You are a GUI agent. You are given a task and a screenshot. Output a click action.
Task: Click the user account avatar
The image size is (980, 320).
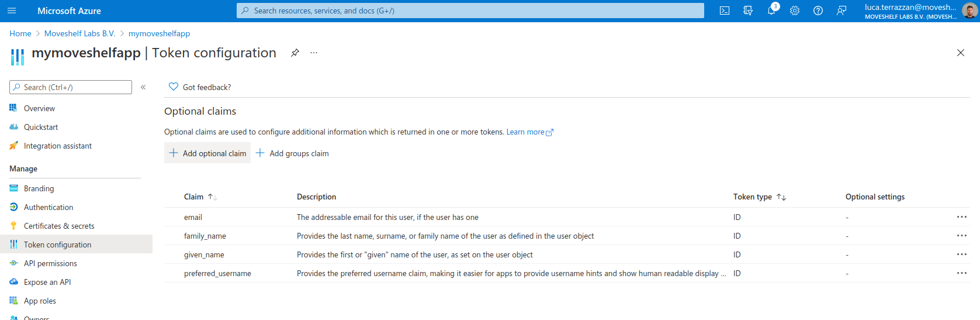point(970,11)
